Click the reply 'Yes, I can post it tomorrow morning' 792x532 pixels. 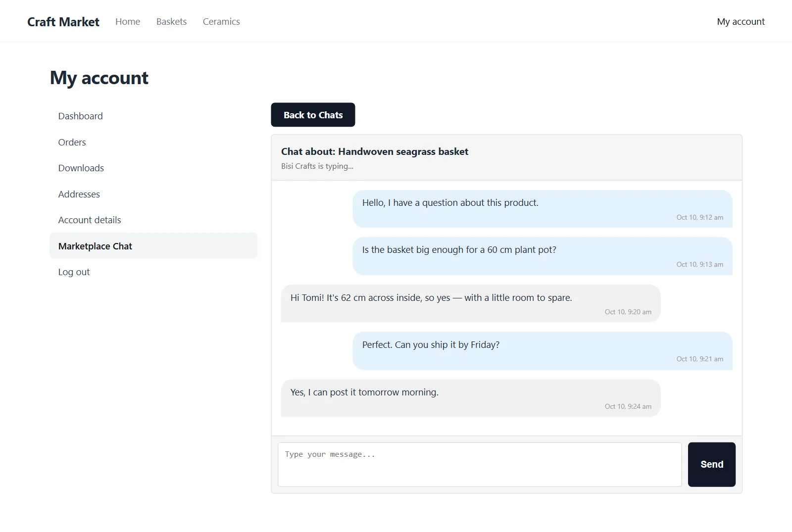coord(471,398)
